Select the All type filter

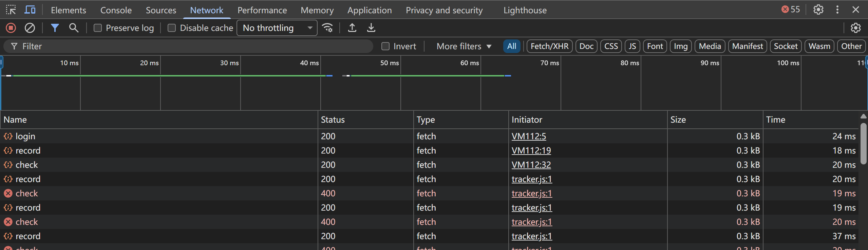(x=512, y=46)
